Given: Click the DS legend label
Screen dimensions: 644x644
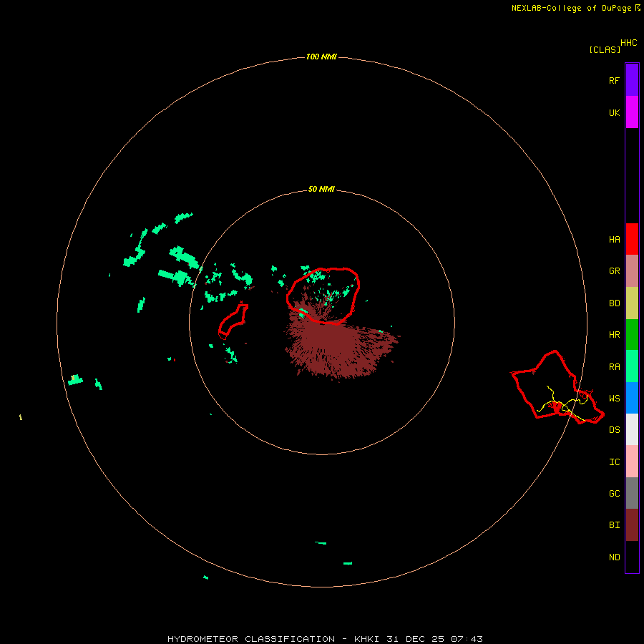Looking at the screenshot, I should coord(614,430).
